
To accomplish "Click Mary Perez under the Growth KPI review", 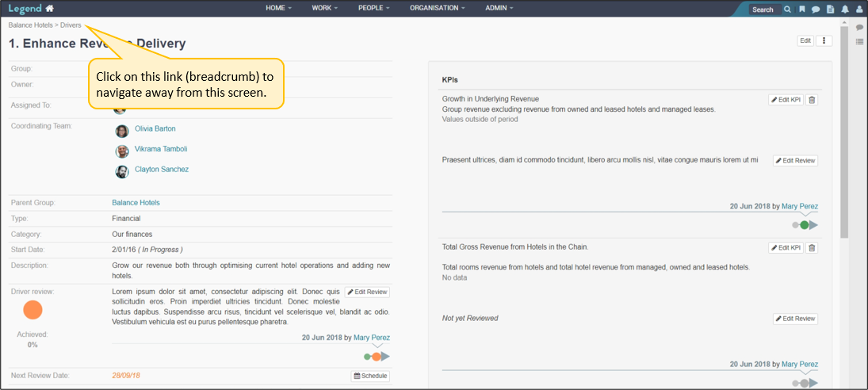I will pyautogui.click(x=799, y=206).
